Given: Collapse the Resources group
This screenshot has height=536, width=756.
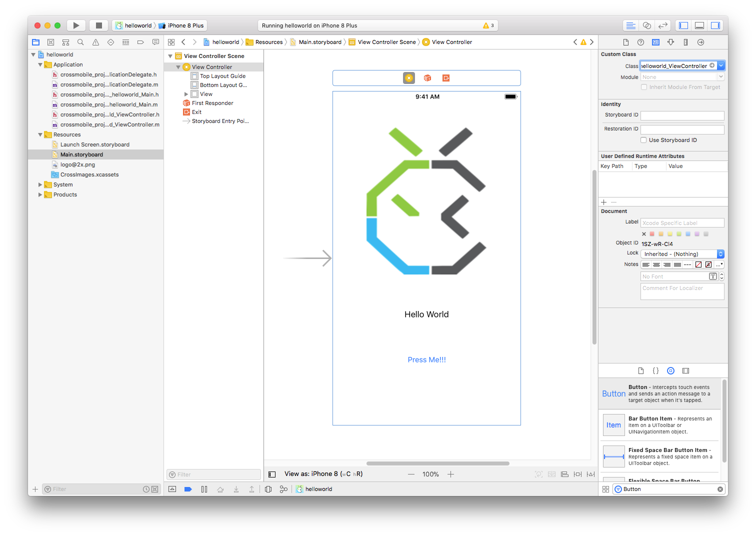Looking at the screenshot, I should pyautogui.click(x=40, y=134).
